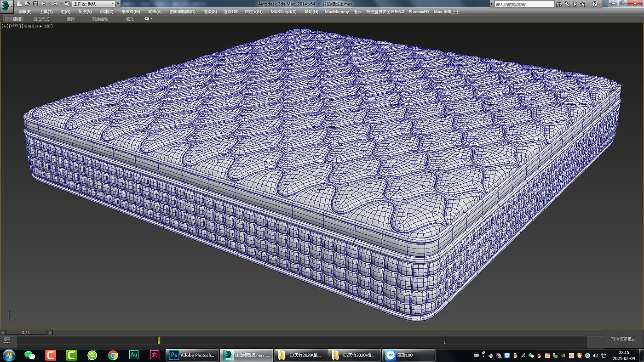Expand the viewport [+] general menu

click(x=5, y=26)
